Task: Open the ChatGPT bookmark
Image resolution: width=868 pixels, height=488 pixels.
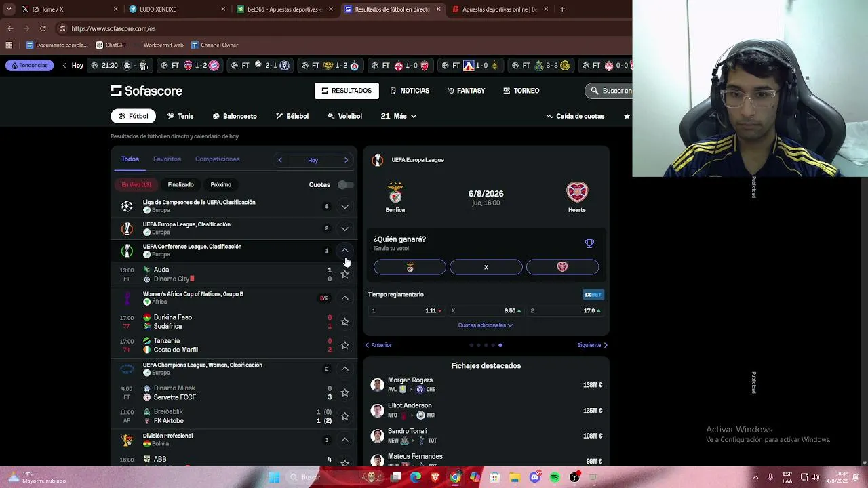Action: pyautogui.click(x=111, y=45)
